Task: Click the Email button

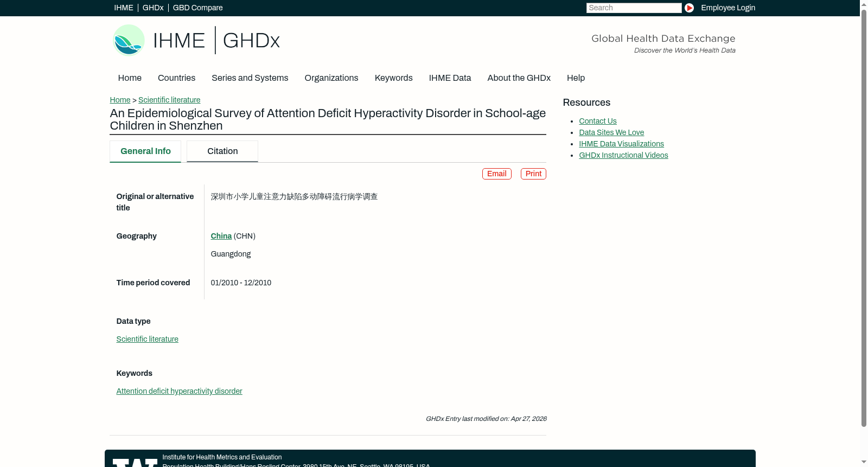Action: [x=497, y=174]
